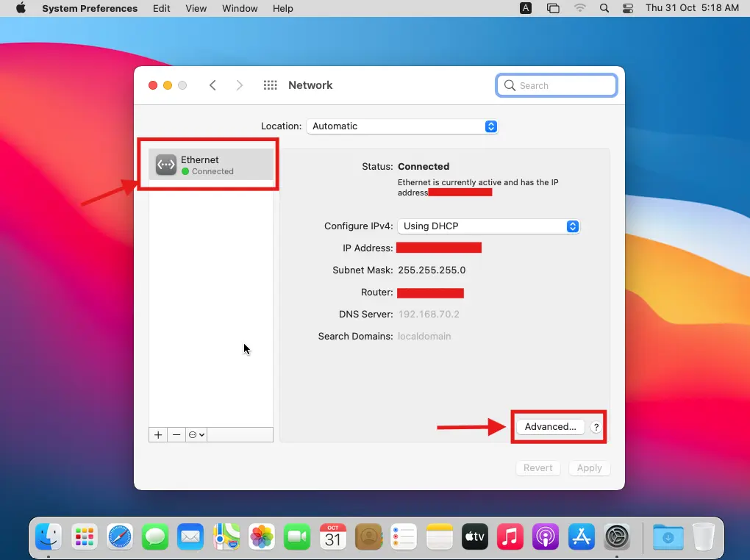Click the screen mirroring icon in menu bar
Image resolution: width=750 pixels, height=560 pixels.
coord(553,8)
